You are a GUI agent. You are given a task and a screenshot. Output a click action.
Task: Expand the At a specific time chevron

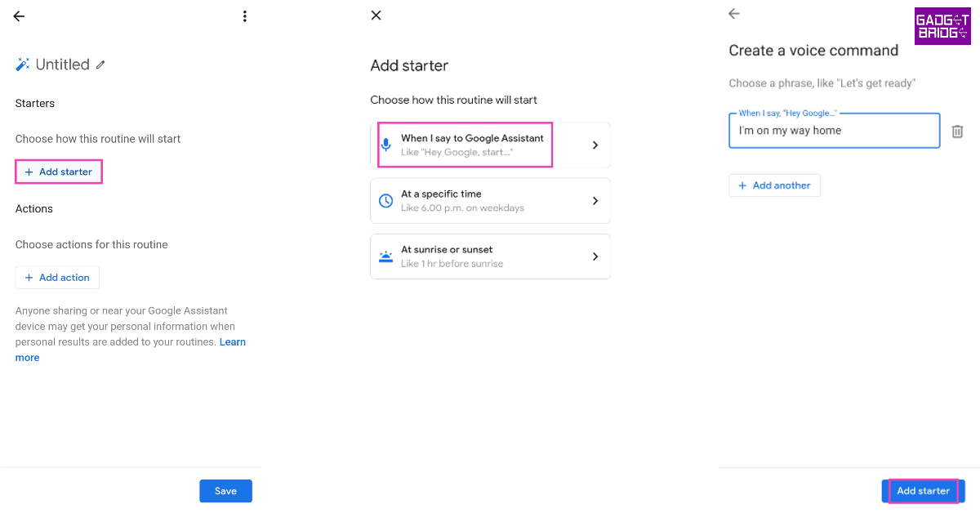[595, 201]
